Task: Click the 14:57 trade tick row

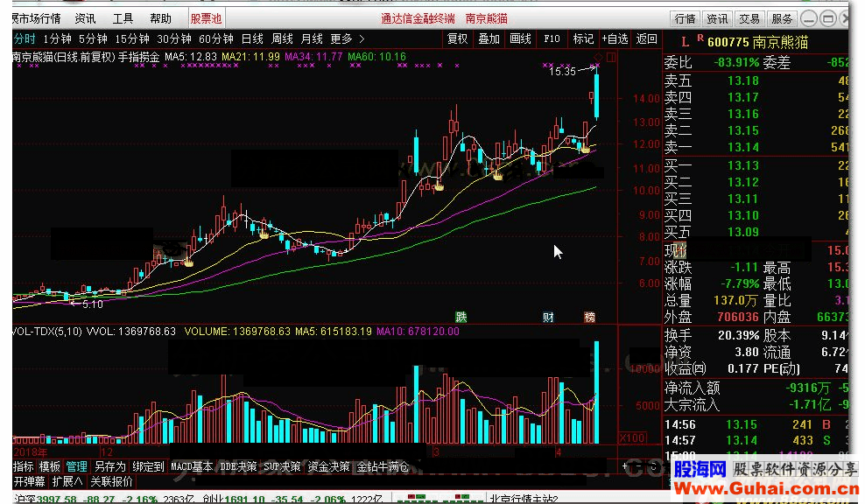Action: click(756, 440)
